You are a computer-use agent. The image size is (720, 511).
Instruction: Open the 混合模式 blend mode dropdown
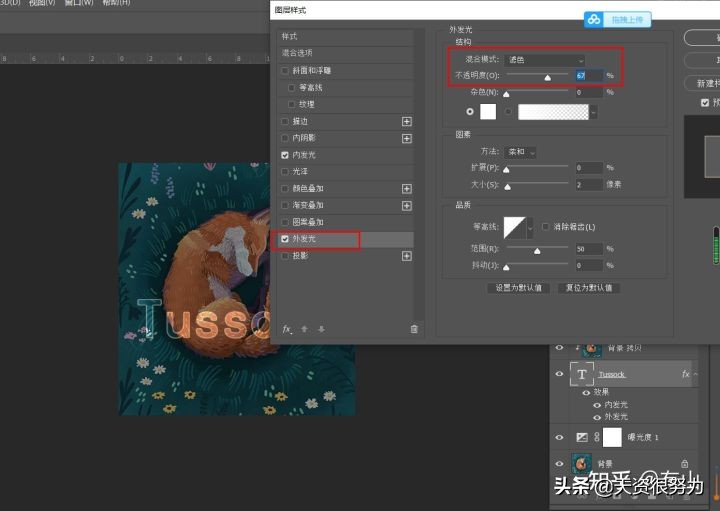click(x=545, y=60)
